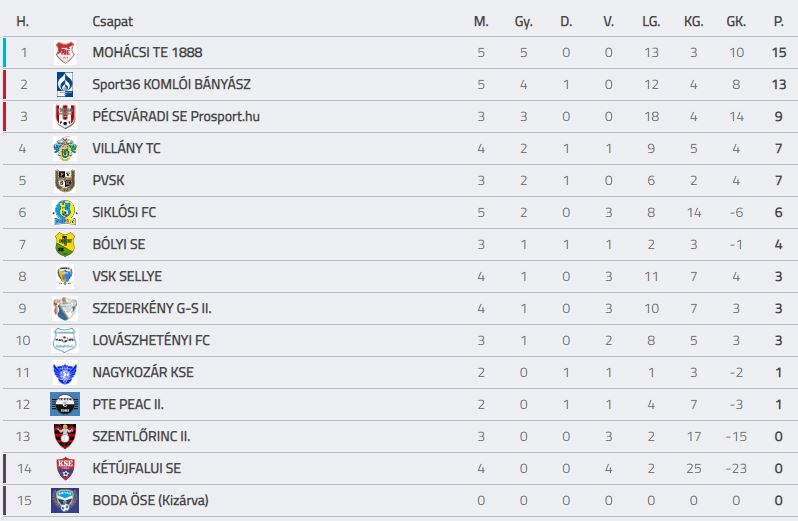Select the Bólyi SE yellow-green crest

point(65,245)
